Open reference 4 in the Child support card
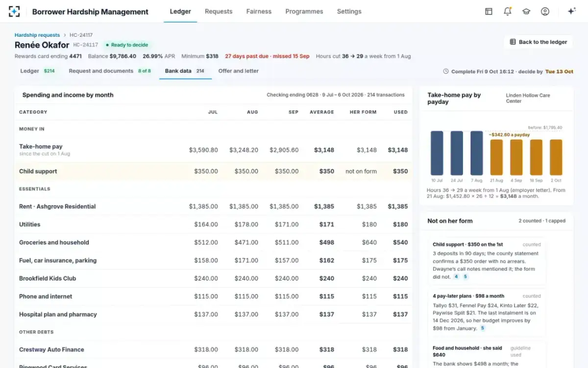 [456, 277]
